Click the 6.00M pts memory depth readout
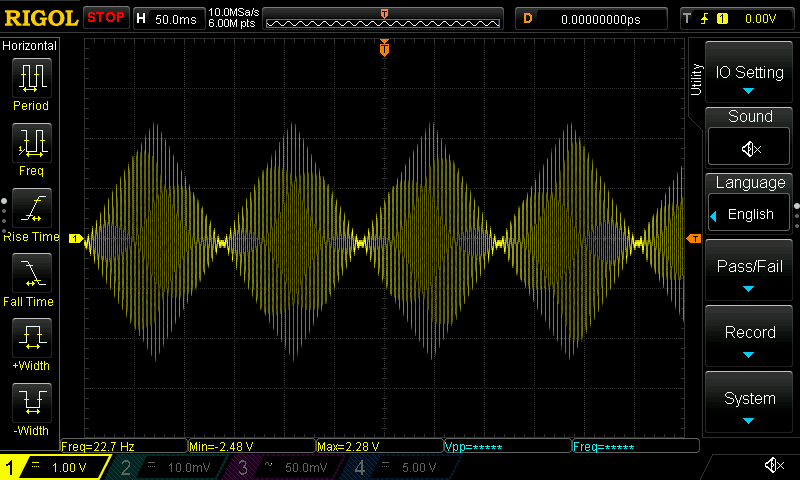The width and height of the screenshot is (800, 480). 232,23
